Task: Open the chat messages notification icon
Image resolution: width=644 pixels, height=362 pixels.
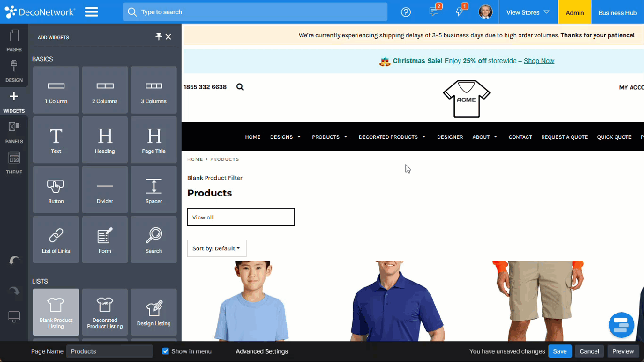Action: pyautogui.click(x=434, y=12)
